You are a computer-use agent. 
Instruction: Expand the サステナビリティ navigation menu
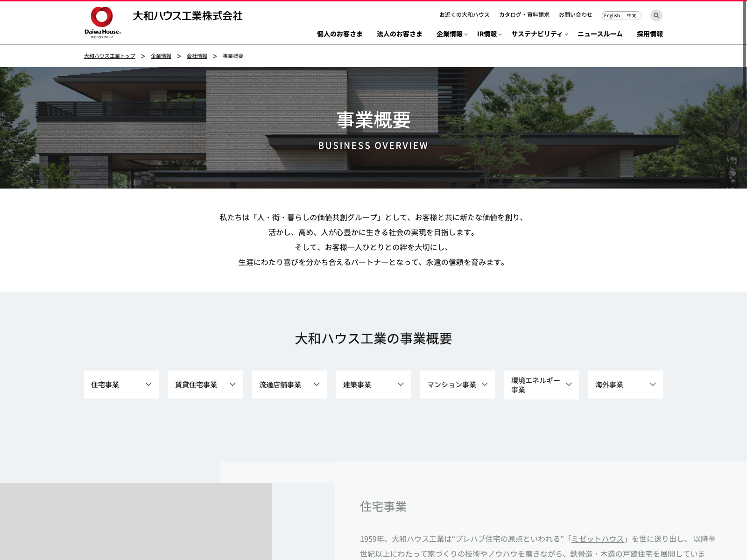[x=539, y=34]
